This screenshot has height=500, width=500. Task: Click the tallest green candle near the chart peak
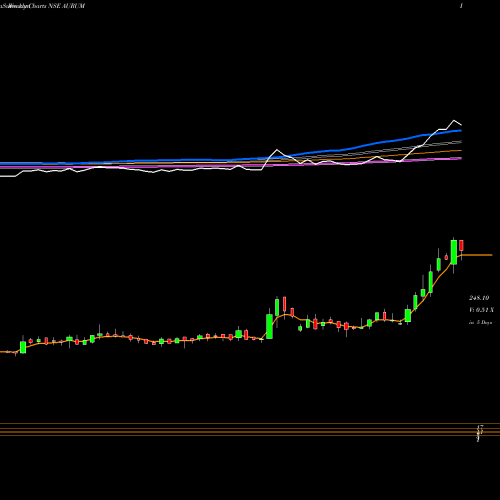click(454, 252)
